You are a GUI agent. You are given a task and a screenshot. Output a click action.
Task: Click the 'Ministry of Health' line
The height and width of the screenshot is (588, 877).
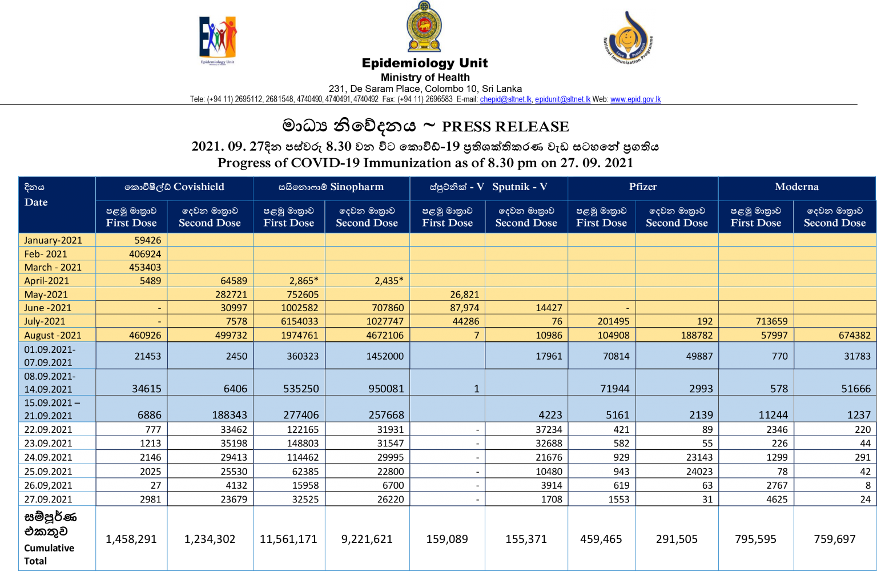point(425,77)
